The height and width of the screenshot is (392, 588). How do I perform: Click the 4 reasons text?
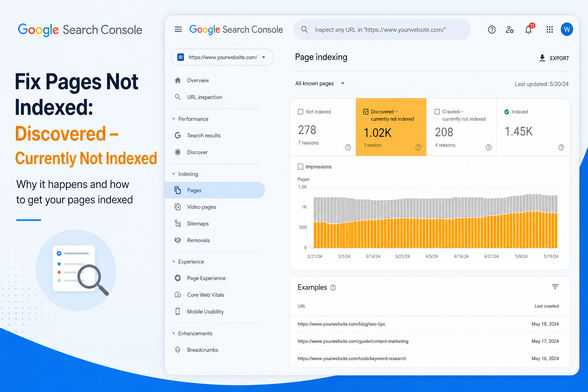[x=445, y=145]
